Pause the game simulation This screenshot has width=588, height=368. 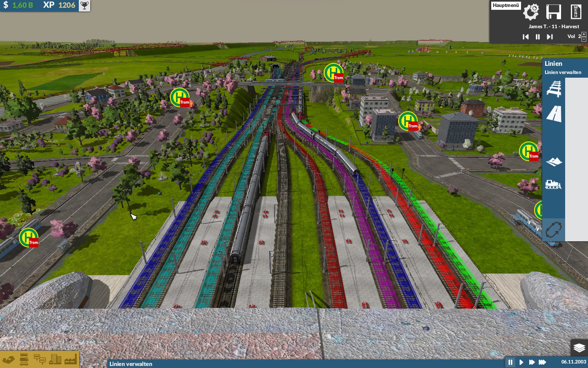tap(510, 362)
